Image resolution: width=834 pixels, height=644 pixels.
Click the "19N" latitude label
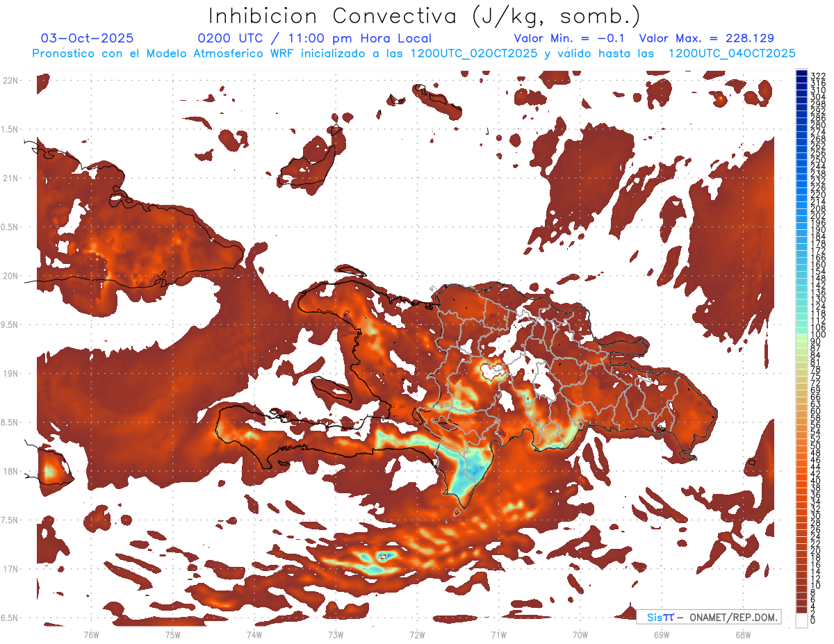pyautogui.click(x=10, y=373)
